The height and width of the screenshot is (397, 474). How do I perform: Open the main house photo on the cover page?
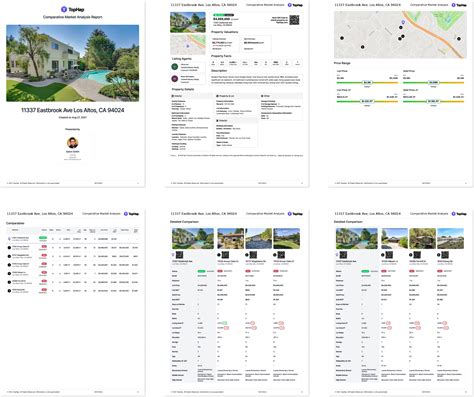click(x=73, y=63)
